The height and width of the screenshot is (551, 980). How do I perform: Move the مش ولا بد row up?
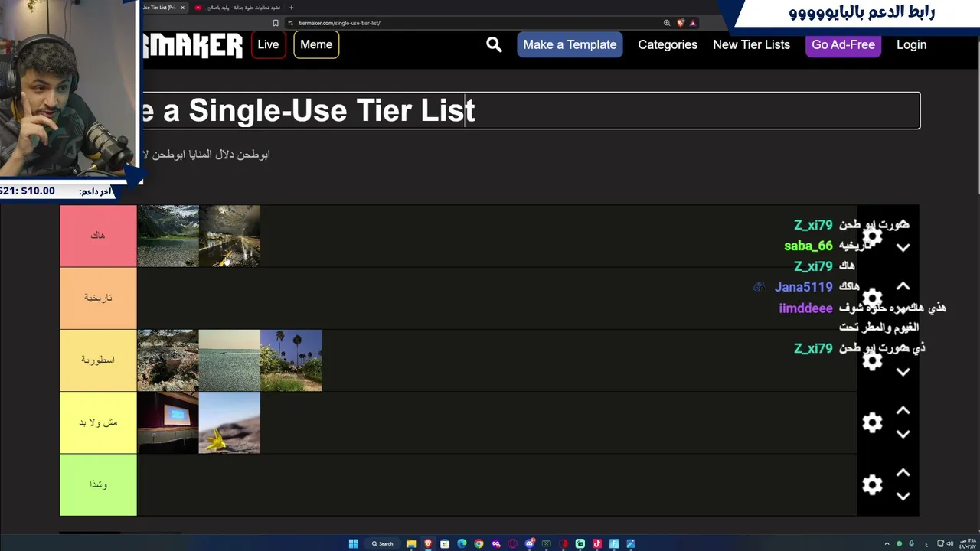[903, 411]
